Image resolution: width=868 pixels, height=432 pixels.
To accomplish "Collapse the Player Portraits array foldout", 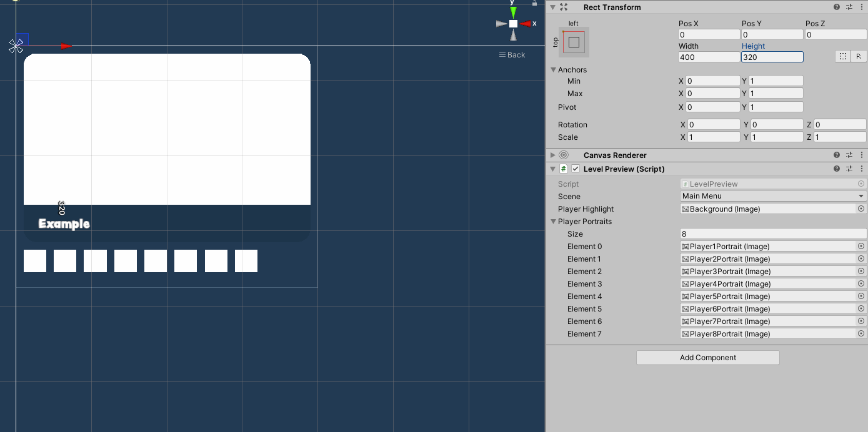I will (x=554, y=222).
